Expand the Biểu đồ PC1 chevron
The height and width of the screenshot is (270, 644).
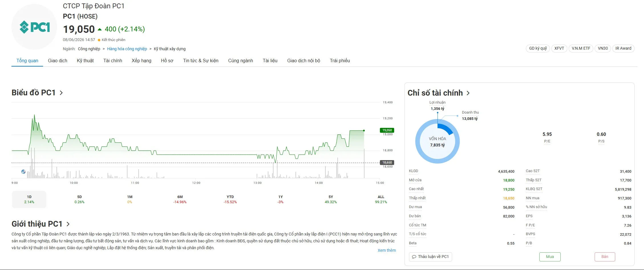tap(61, 93)
